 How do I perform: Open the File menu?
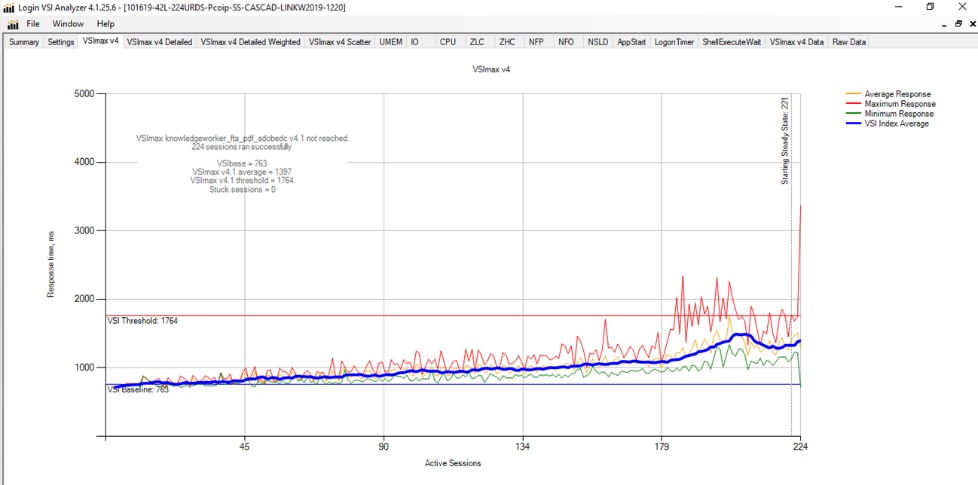[x=32, y=24]
